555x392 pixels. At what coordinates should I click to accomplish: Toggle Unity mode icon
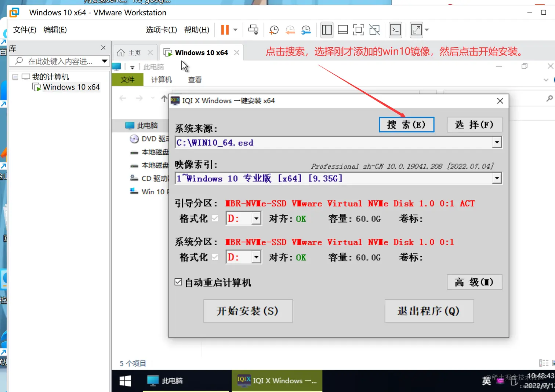click(374, 30)
